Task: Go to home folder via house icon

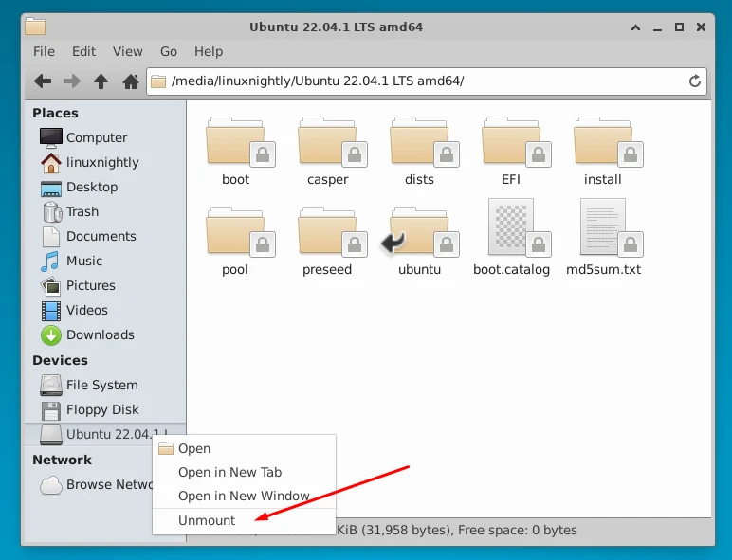Action: 130,81
